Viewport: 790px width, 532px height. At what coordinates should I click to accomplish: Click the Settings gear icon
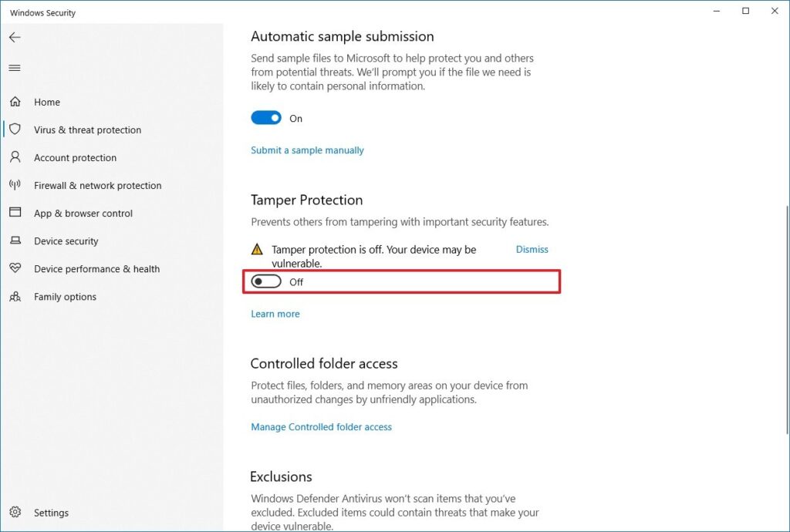coord(15,513)
